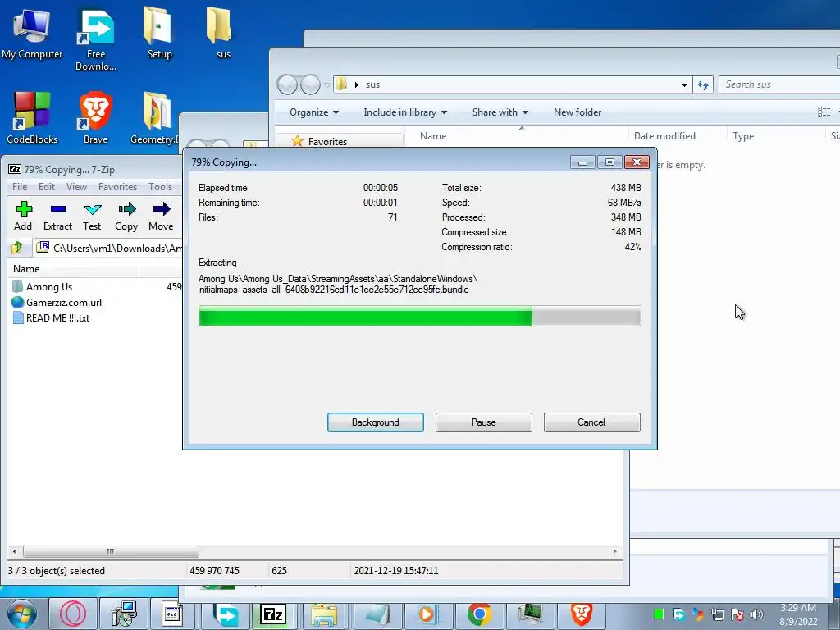Click New folder in Explorer toolbar
The width and height of the screenshot is (840, 630).
point(577,112)
